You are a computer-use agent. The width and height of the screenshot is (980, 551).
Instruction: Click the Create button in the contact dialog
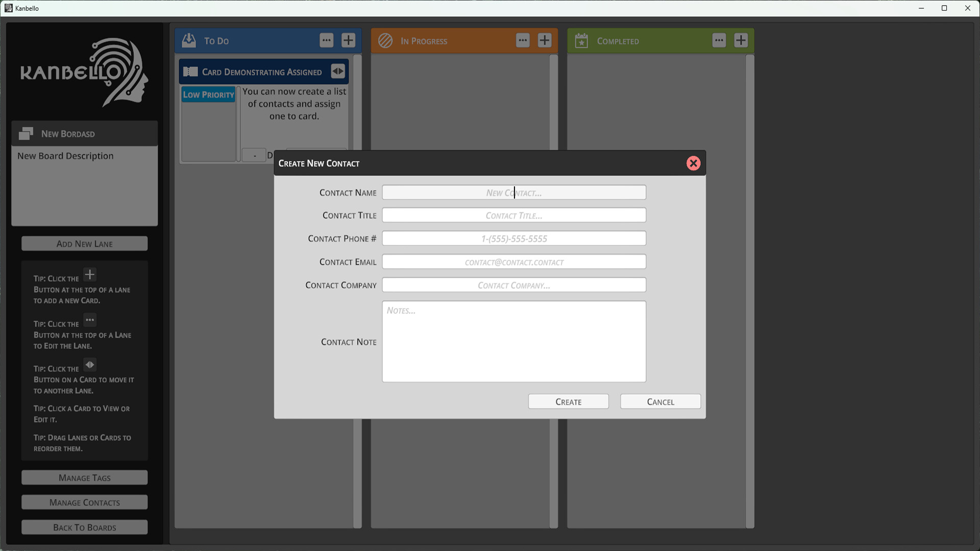568,402
